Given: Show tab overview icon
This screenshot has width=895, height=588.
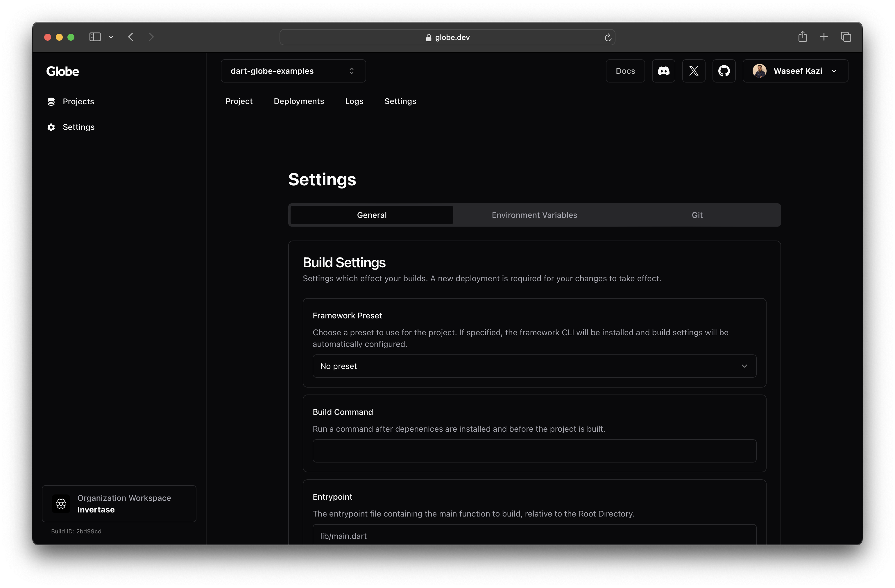Looking at the screenshot, I should pos(846,37).
